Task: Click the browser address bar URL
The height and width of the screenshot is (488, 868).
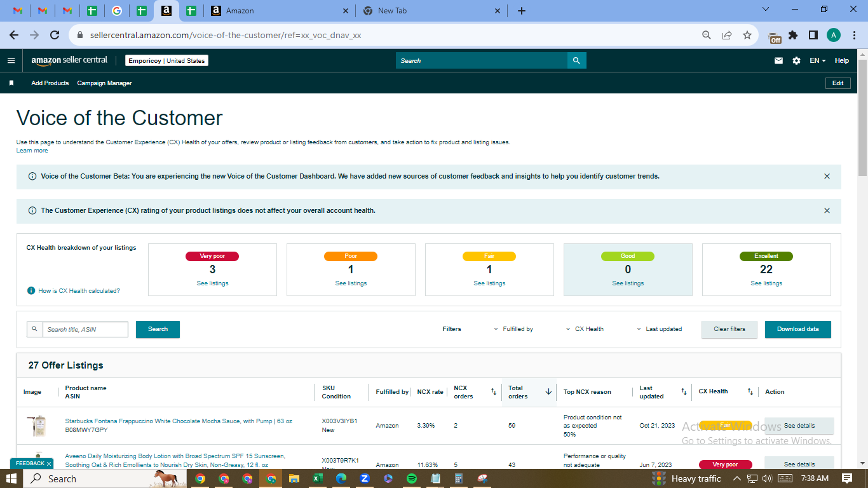Action: (226, 36)
